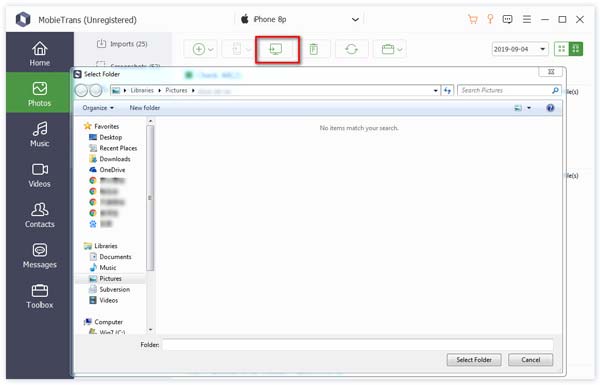This screenshot has width=600, height=385.
Task: Click the navigation pane scrollbar
Action: click(x=150, y=198)
